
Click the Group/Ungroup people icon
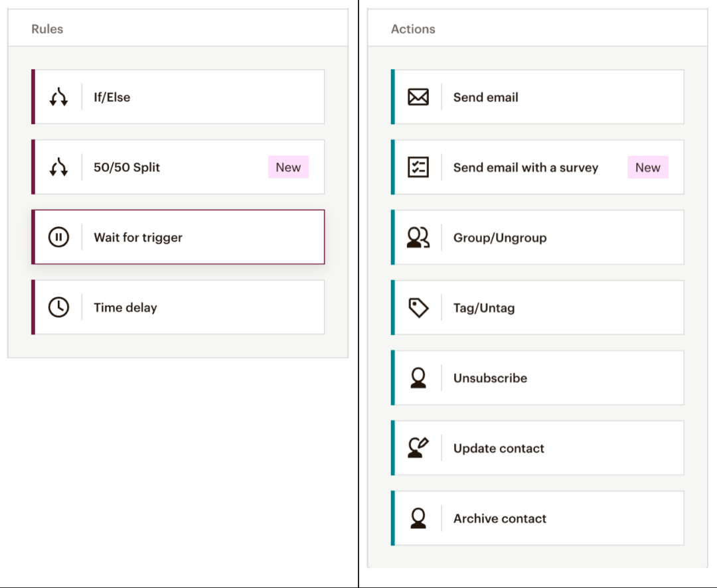click(x=418, y=238)
